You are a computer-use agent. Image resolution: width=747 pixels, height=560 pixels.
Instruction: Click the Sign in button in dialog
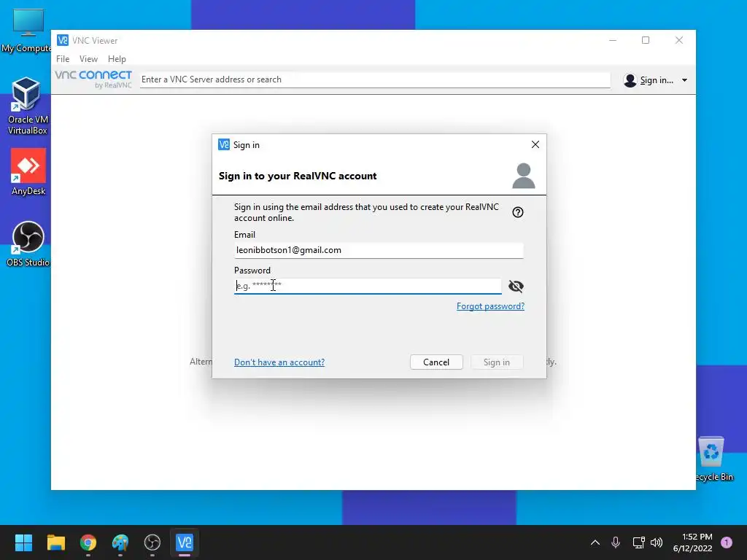click(496, 362)
